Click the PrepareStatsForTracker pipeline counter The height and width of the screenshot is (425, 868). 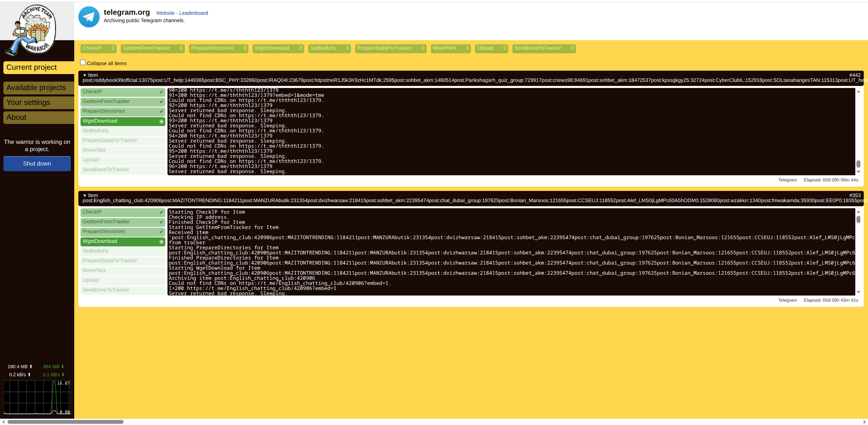(391, 49)
